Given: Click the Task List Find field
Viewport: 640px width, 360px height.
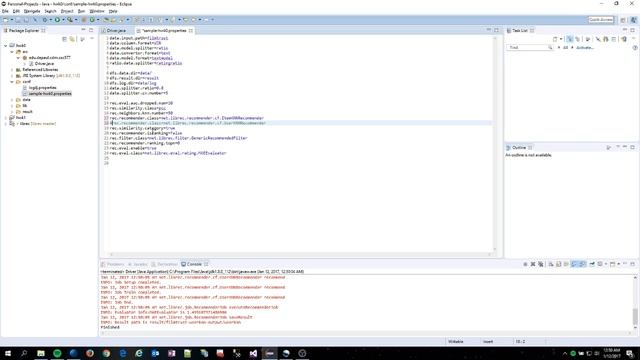Looking at the screenshot, I should click(x=530, y=48).
